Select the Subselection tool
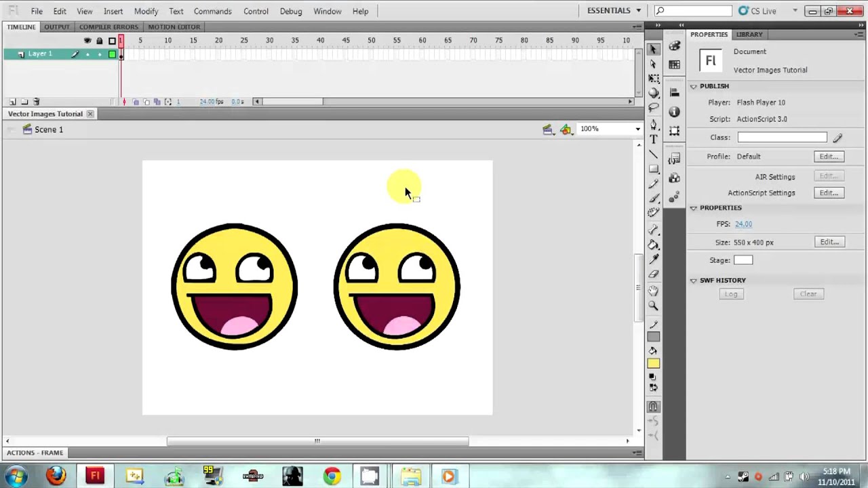Viewport: 868px width, 488px height. 653,64
